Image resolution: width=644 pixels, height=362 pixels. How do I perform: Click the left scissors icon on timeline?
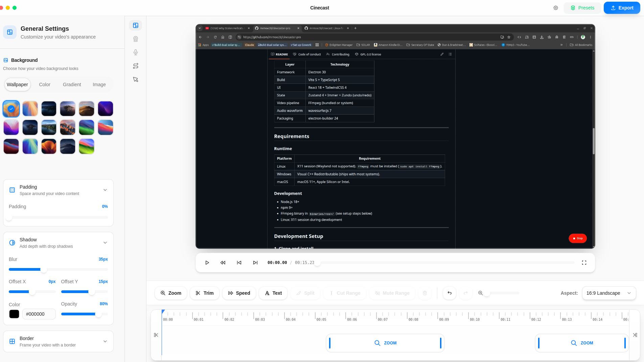click(x=156, y=335)
